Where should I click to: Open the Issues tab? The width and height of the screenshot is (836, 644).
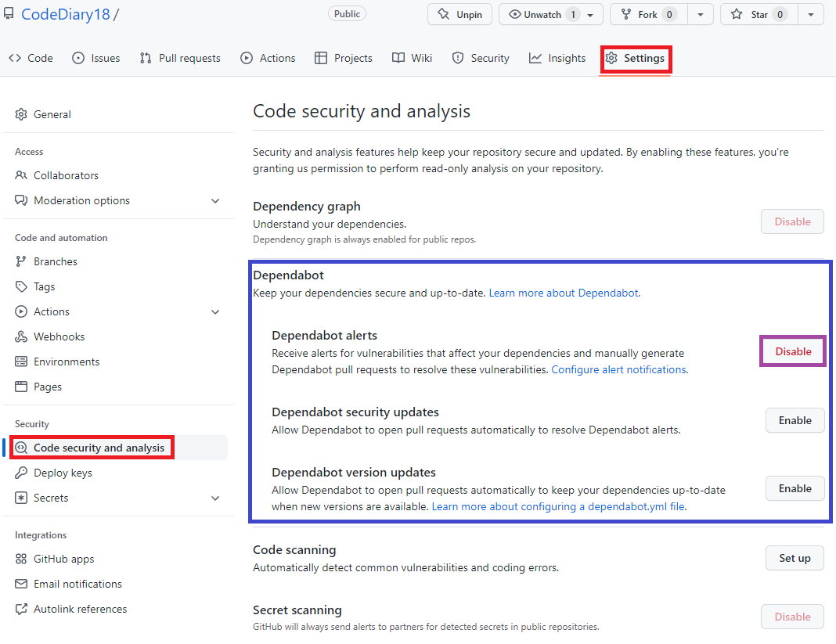(x=96, y=58)
